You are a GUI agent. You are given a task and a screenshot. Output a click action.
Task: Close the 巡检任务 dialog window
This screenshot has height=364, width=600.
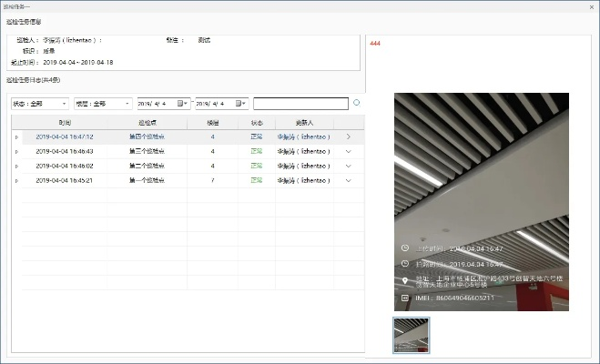591,6
